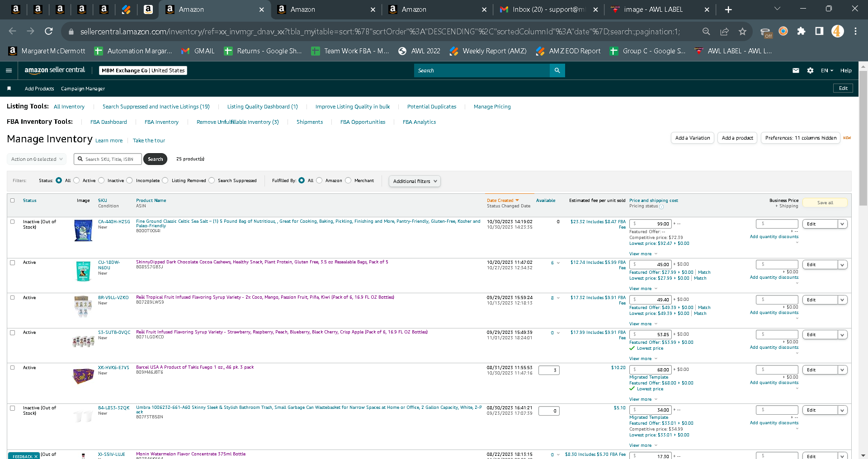Switch to the Inbox (20) browser tab
The width and height of the screenshot is (868, 459).
tap(549, 9)
